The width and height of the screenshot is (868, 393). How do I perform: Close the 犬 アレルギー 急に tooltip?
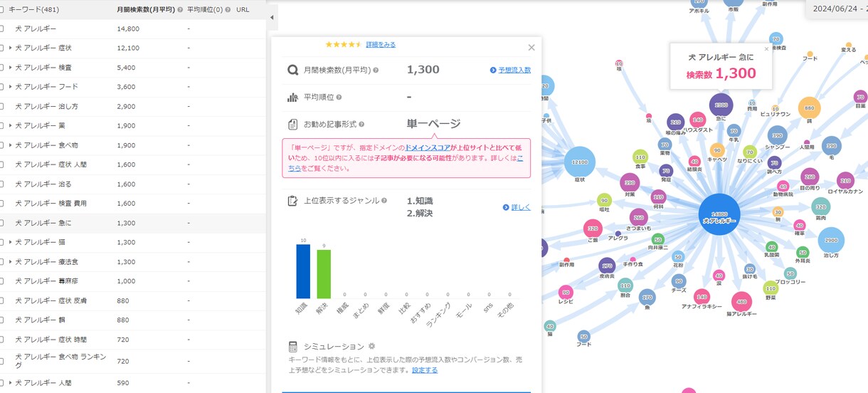[766, 49]
